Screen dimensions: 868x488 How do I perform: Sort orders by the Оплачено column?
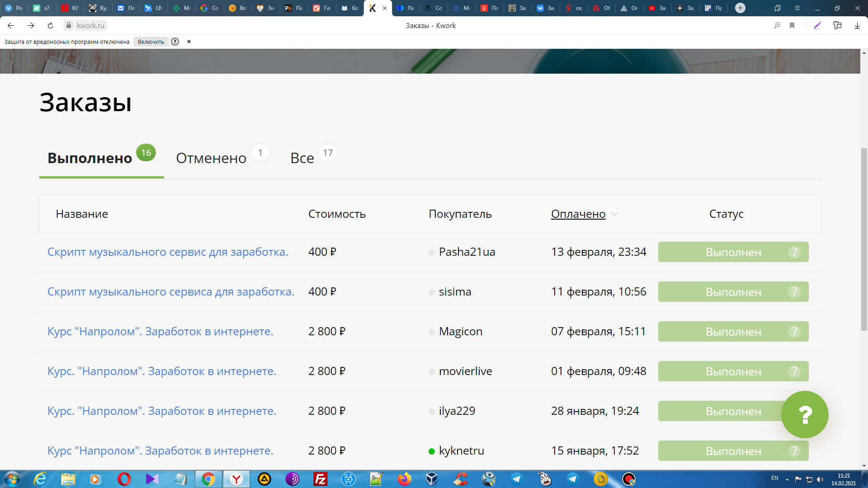(x=578, y=214)
